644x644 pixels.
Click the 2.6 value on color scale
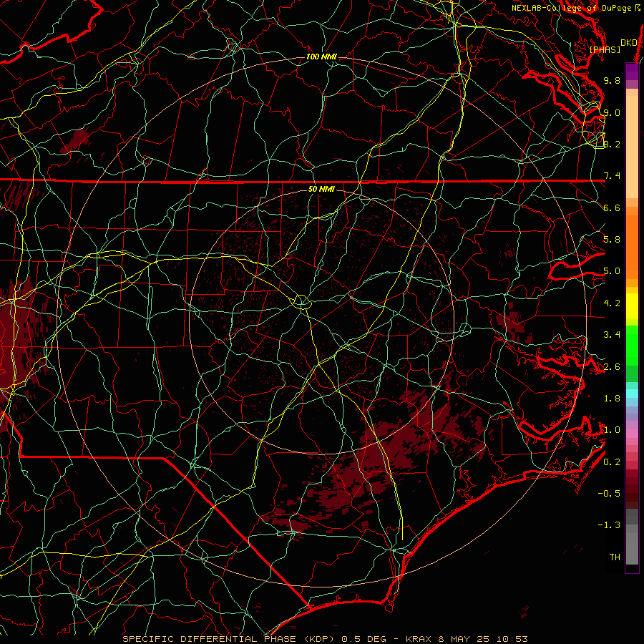(x=612, y=367)
